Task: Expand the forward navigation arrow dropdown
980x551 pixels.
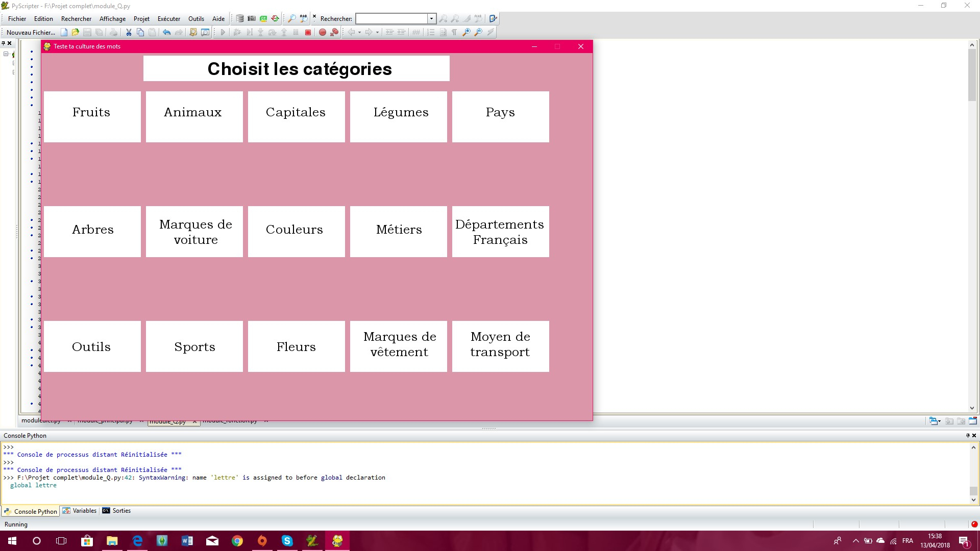Action: tap(377, 32)
